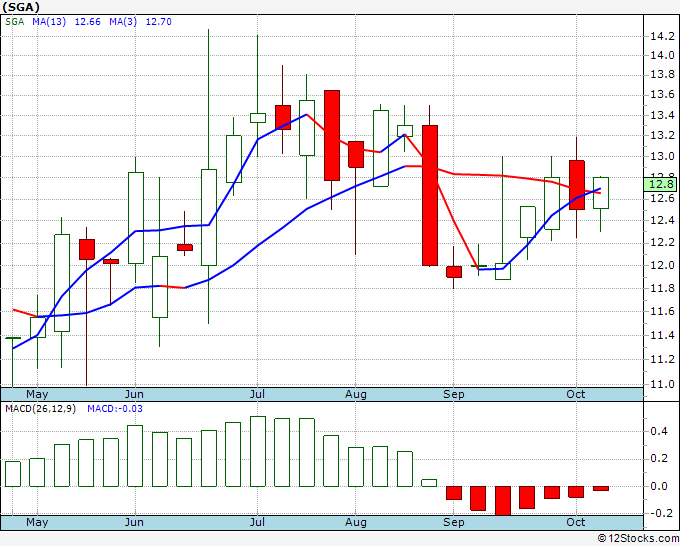This screenshot has width=680, height=546.
Task: Select the Jul label on price axis
Action: click(x=257, y=394)
